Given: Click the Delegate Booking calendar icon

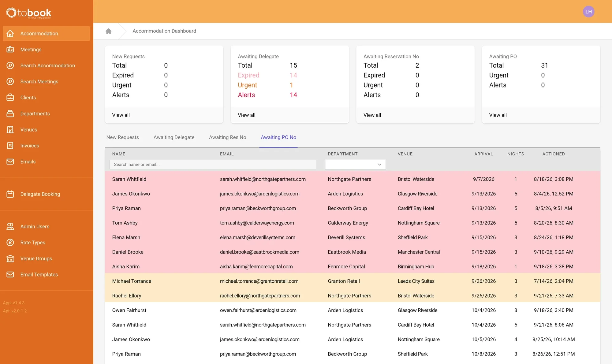Looking at the screenshot, I should tap(10, 194).
